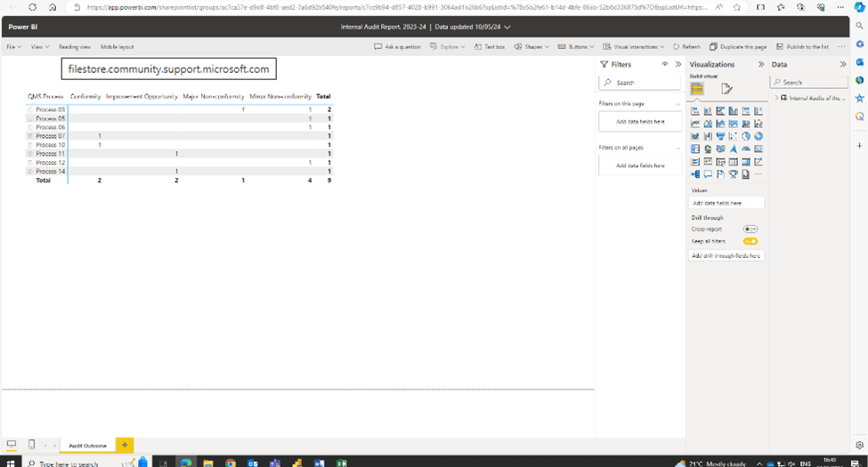Open the File menu
868x467 pixels.
(14, 47)
